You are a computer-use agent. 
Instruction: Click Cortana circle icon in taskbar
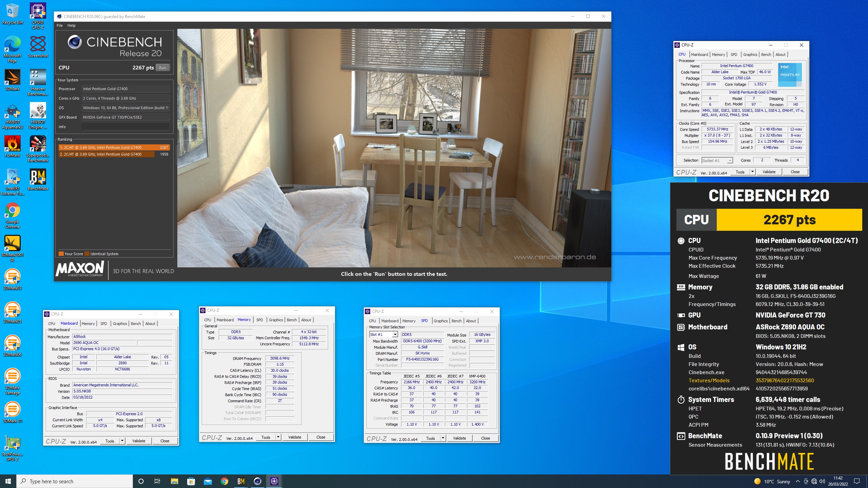coord(141,481)
